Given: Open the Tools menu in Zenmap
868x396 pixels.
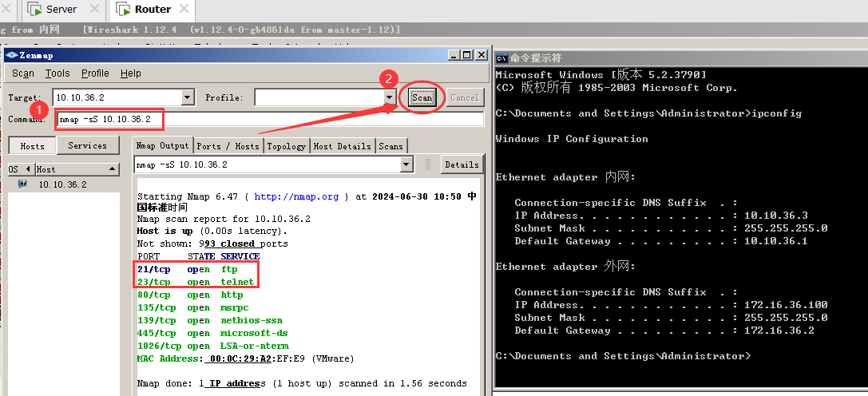Looking at the screenshot, I should pyautogui.click(x=57, y=73).
